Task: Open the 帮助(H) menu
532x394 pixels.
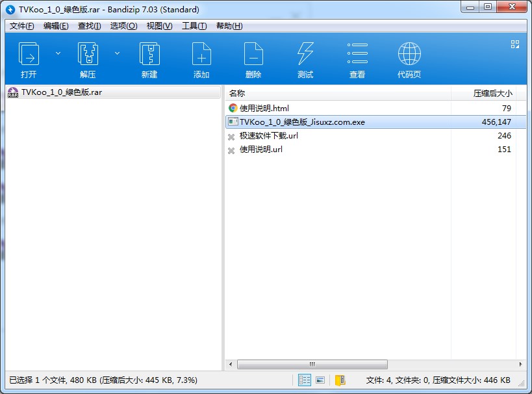Action: coord(229,26)
